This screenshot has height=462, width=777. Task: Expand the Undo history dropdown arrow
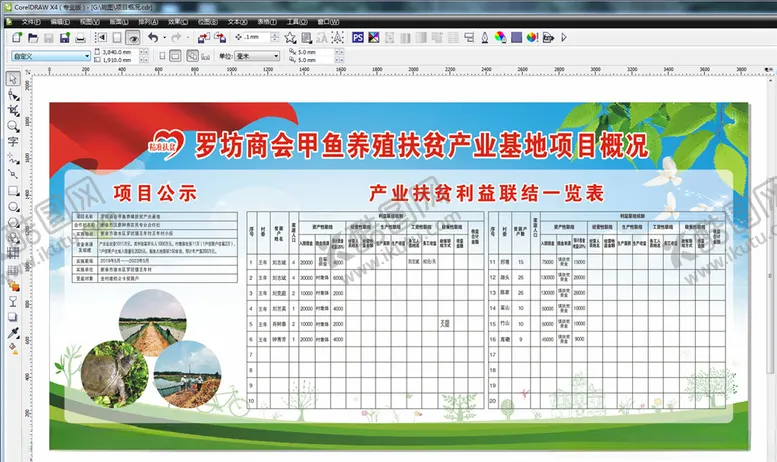(164, 38)
